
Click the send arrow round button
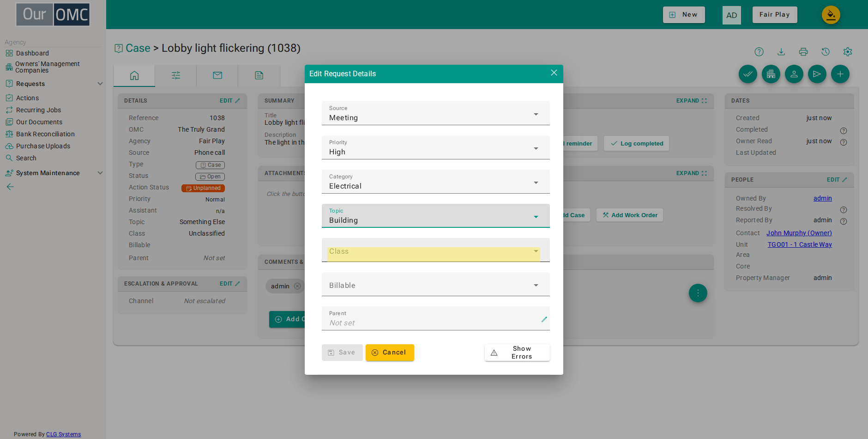[x=817, y=74]
